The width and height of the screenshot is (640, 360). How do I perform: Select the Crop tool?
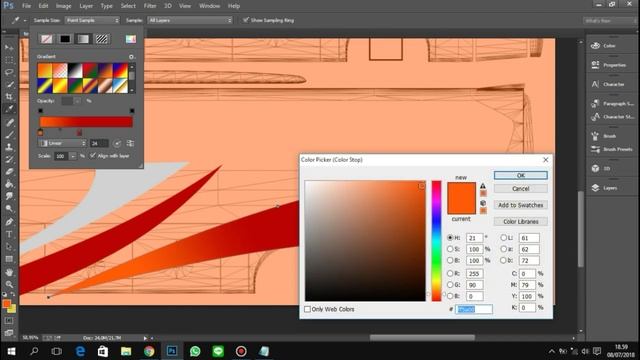[x=9, y=97]
